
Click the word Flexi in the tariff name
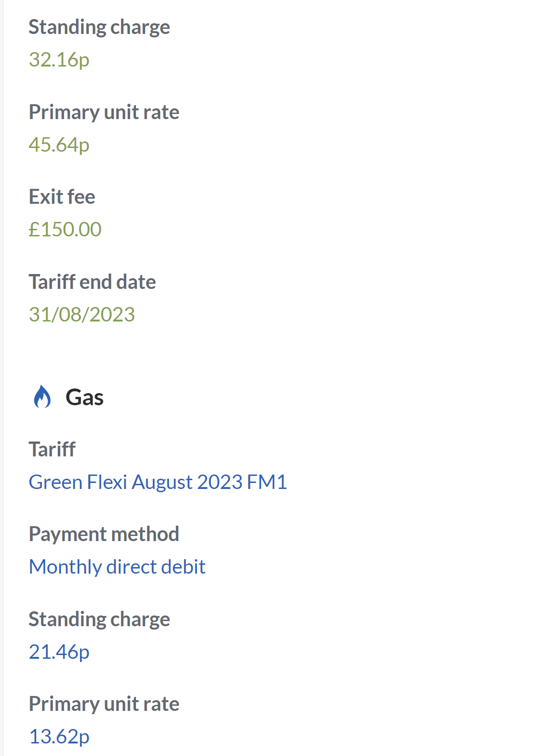[x=107, y=482]
